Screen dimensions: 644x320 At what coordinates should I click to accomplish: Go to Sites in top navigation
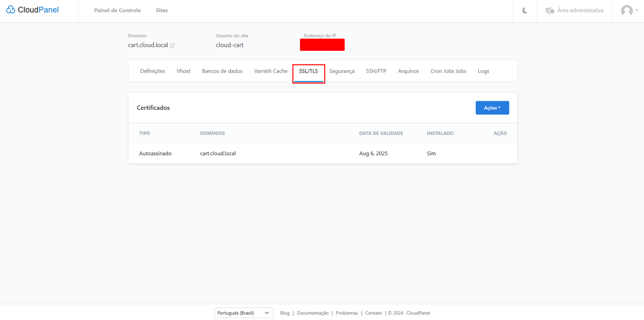162,10
